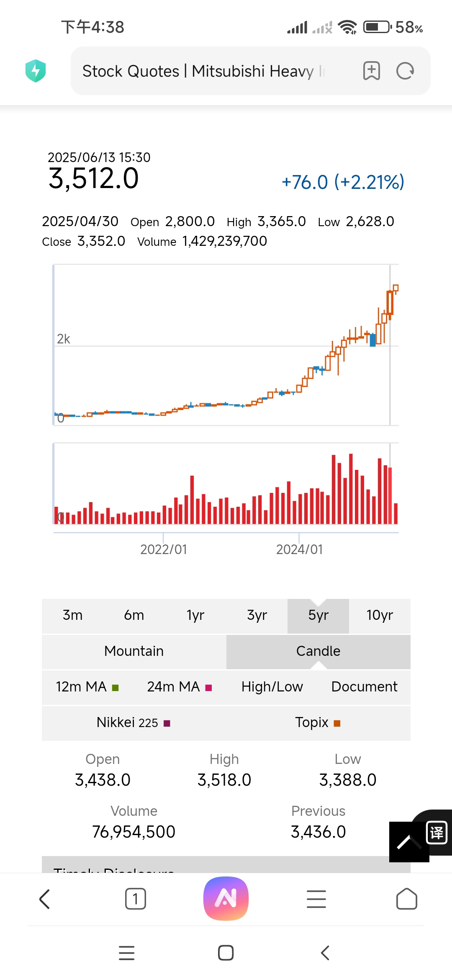Open the AI assistant center button

click(x=226, y=899)
